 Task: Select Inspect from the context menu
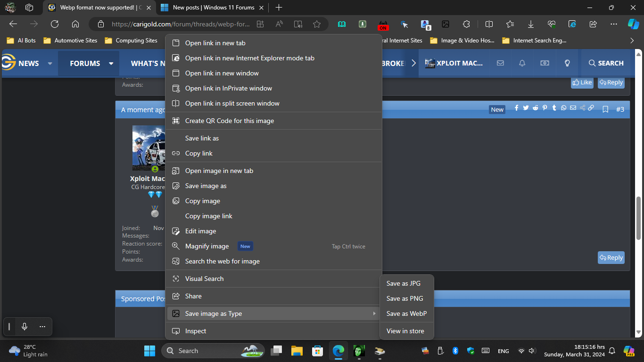(273, 331)
